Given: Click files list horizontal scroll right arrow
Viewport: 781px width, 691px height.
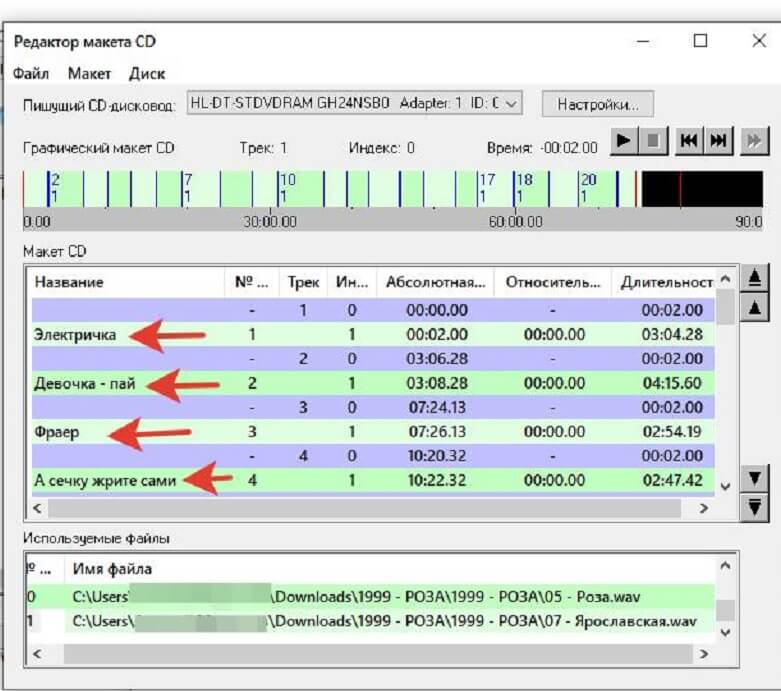Looking at the screenshot, I should (x=703, y=654).
